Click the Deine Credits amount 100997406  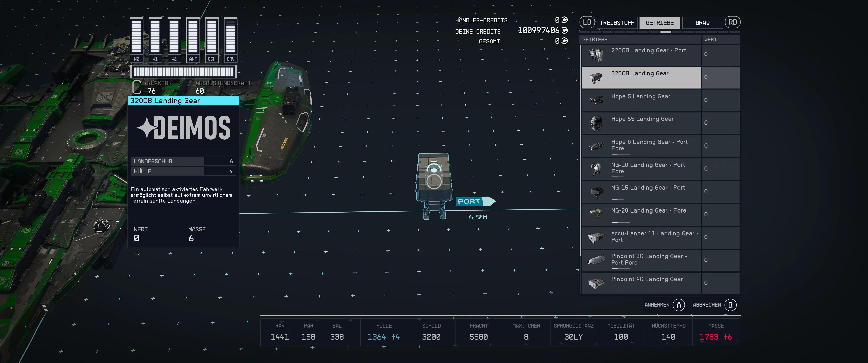pos(538,30)
